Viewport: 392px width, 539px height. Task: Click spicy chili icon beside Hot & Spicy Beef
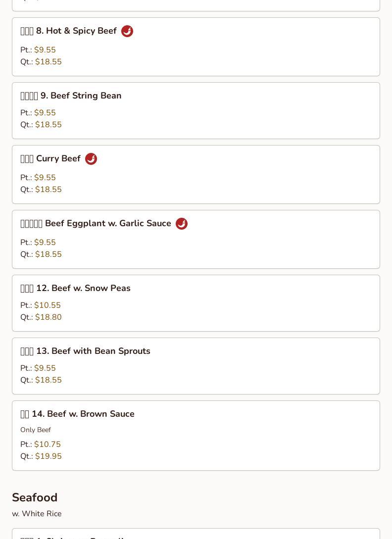coord(127,31)
